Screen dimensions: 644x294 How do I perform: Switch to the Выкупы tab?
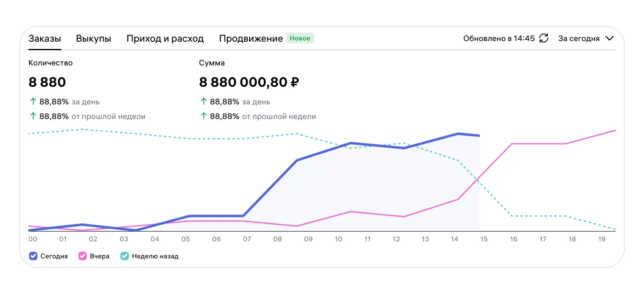(x=93, y=38)
